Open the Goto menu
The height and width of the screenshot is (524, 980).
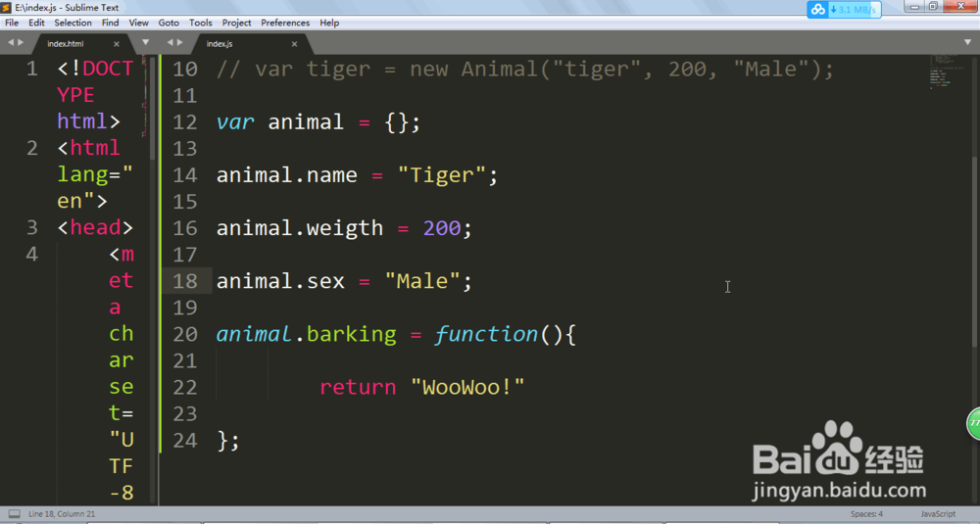point(169,23)
